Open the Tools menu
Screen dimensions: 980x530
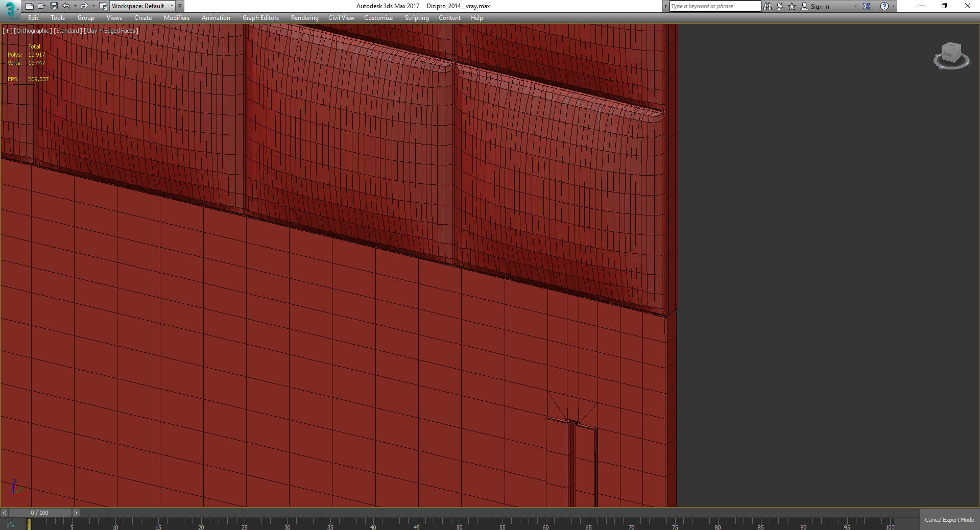click(x=58, y=18)
